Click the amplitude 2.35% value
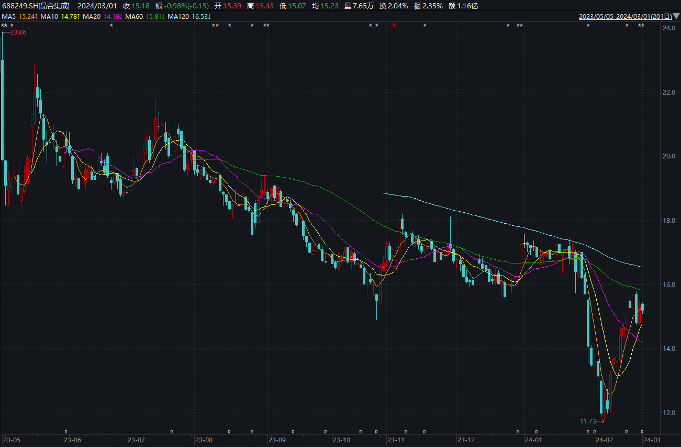The height and width of the screenshot is (447, 681). [x=433, y=6]
